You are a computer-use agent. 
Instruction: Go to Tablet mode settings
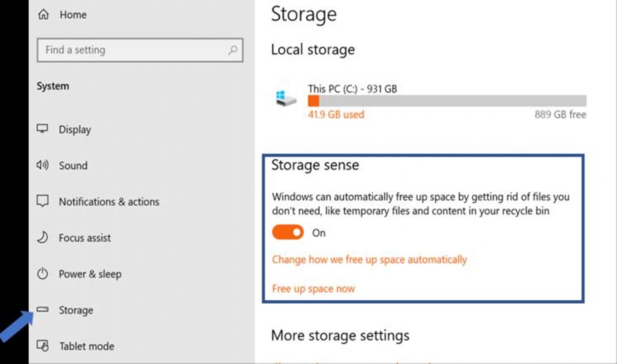click(86, 346)
